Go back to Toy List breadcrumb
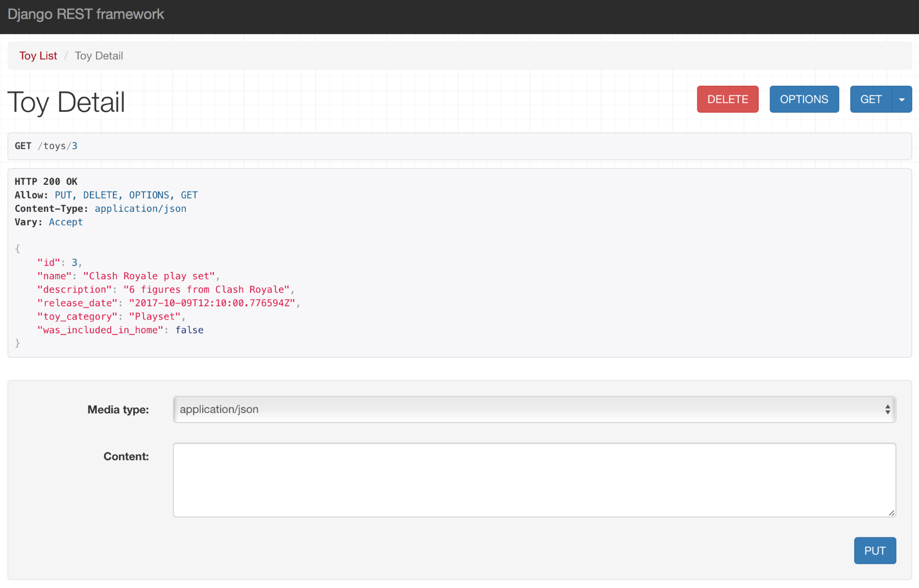Screen dimensions: 919x588 [x=38, y=56]
